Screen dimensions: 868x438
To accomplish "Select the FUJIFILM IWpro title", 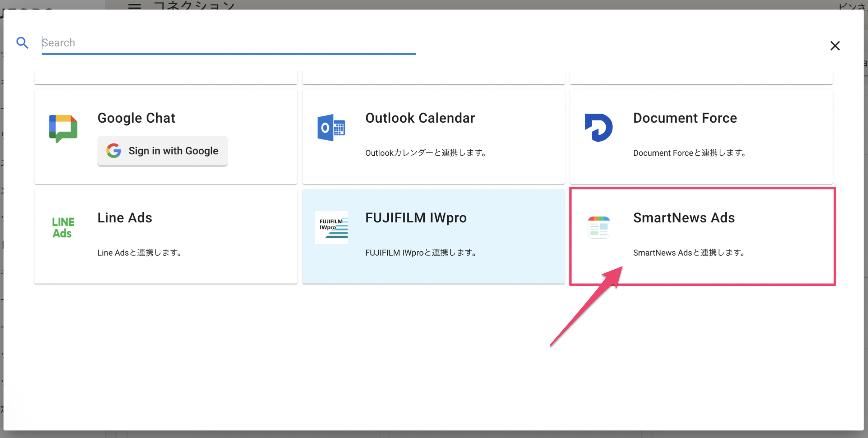I will coord(416,218).
